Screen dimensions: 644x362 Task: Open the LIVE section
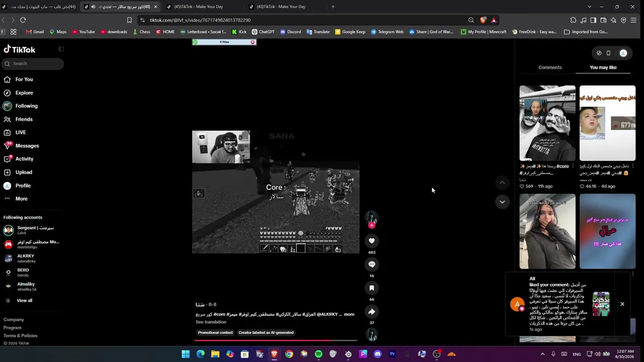21,132
